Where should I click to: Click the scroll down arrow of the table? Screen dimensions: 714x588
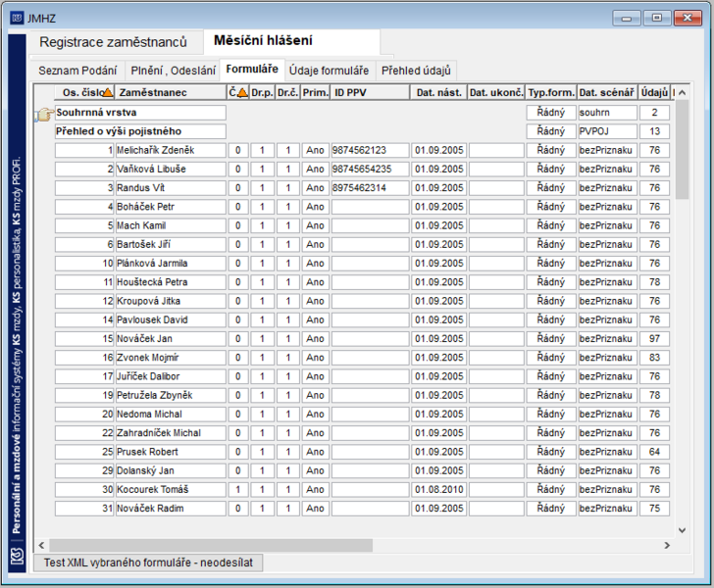tap(682, 530)
